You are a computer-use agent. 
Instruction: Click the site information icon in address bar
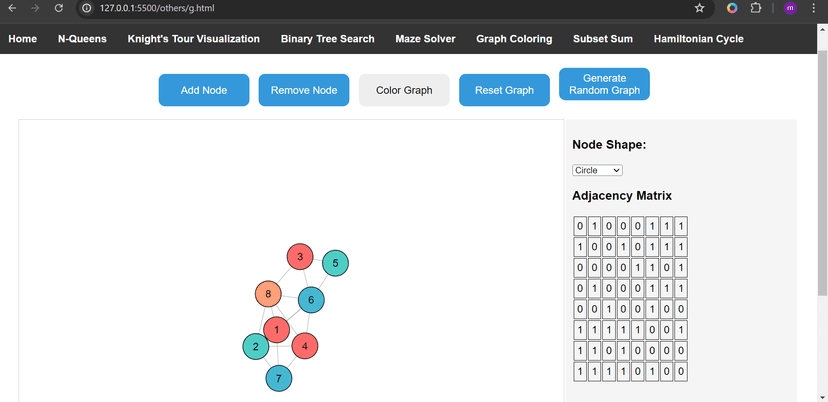tap(87, 8)
